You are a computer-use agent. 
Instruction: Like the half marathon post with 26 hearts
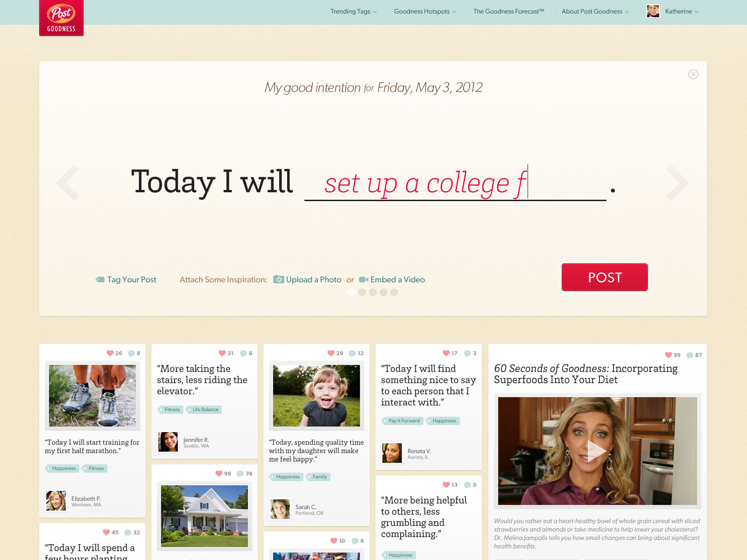[x=110, y=353]
